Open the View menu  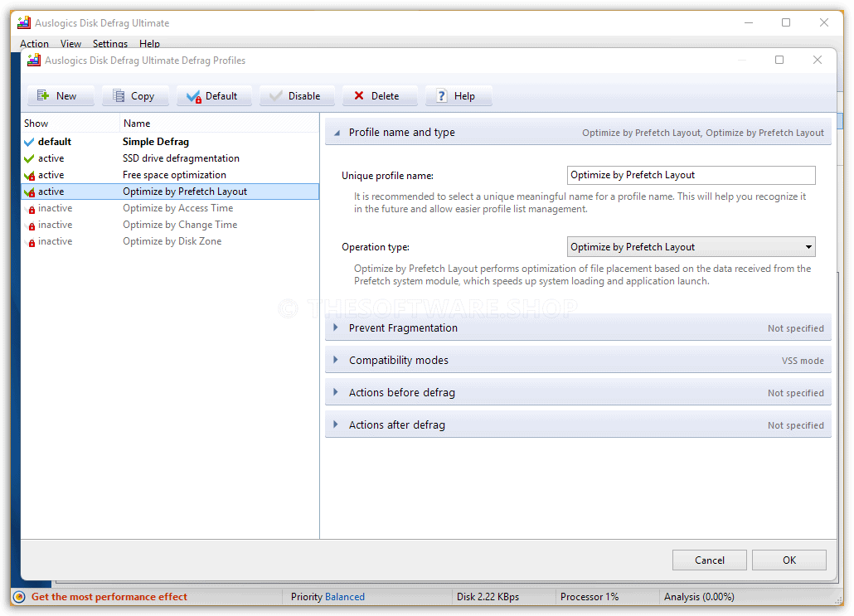(70, 44)
